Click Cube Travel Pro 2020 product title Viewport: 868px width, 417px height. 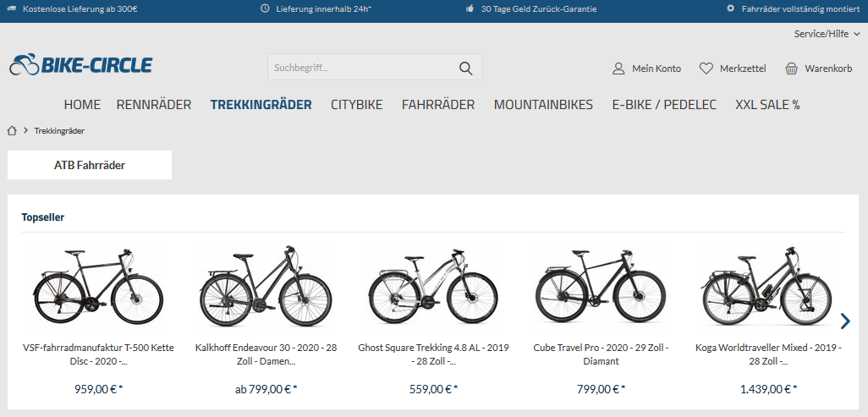tap(602, 354)
